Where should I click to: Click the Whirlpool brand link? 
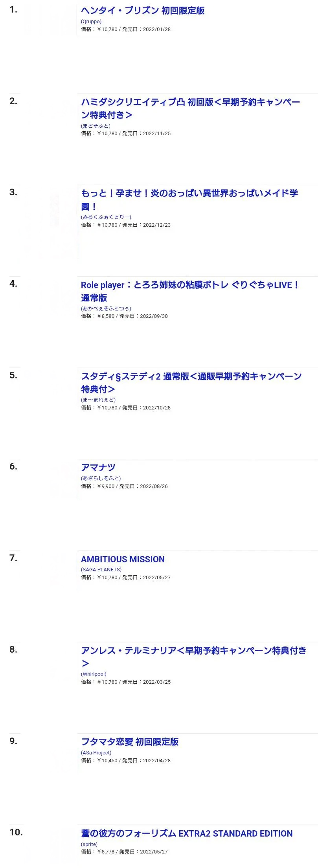click(x=94, y=674)
